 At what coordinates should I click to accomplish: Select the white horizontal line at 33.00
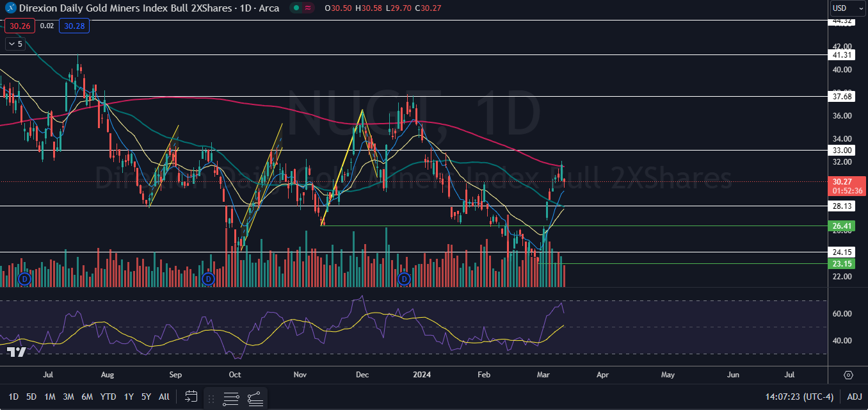tap(413, 150)
